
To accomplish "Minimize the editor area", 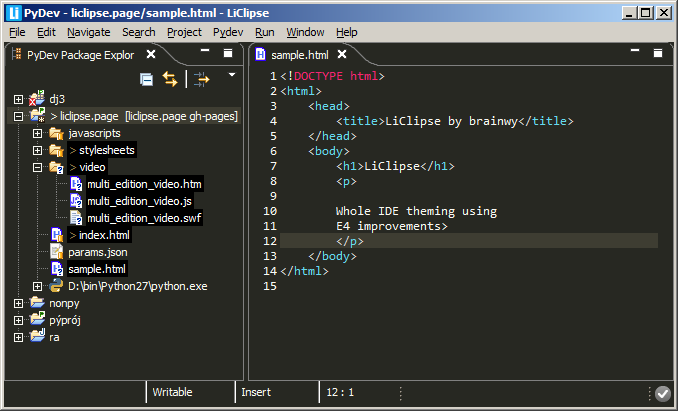I will [635, 51].
